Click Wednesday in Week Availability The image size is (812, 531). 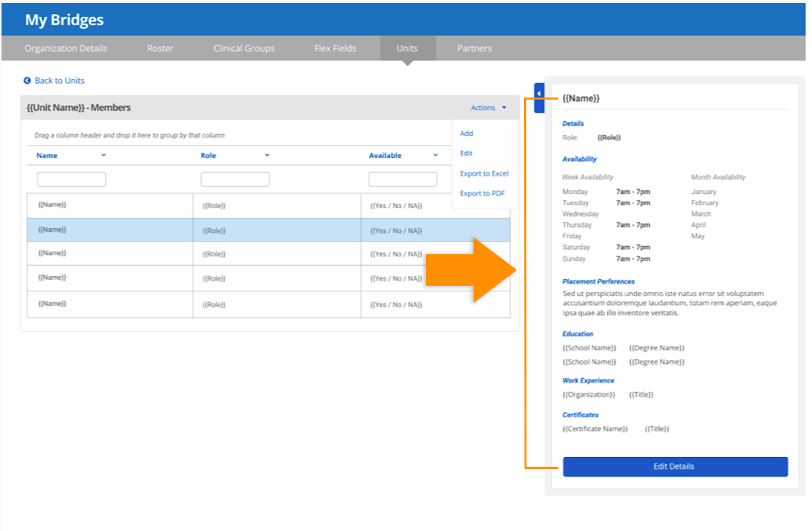(581, 214)
